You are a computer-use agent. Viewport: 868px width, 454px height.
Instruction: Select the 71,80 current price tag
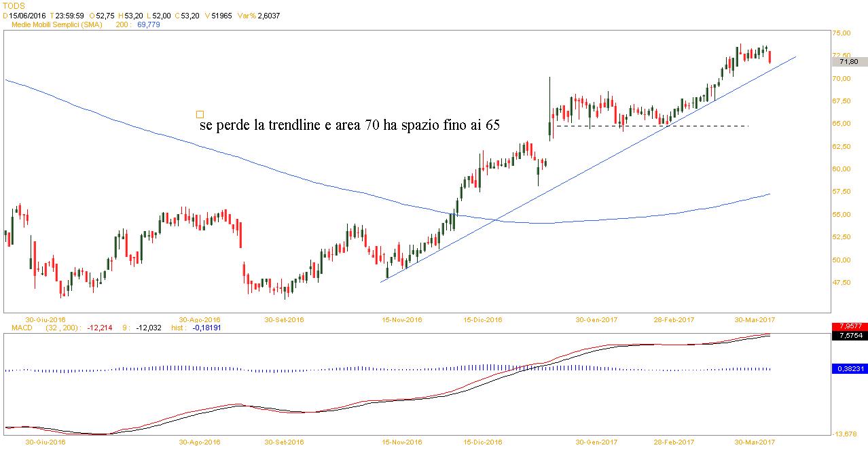coord(849,62)
